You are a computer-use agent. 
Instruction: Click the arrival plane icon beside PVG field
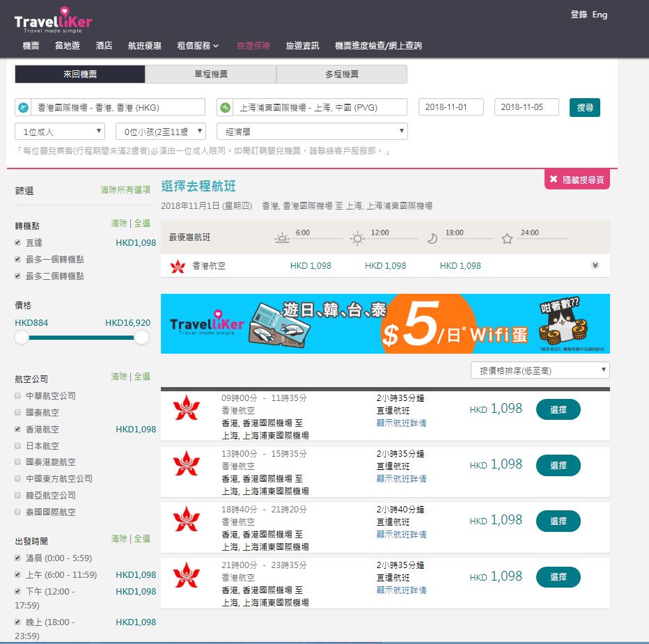pos(225,108)
